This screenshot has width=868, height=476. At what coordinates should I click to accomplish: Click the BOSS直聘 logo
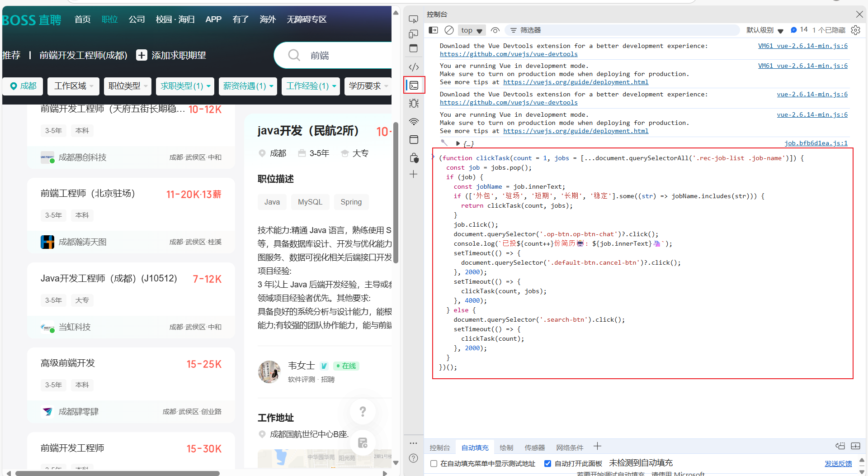tap(32, 20)
